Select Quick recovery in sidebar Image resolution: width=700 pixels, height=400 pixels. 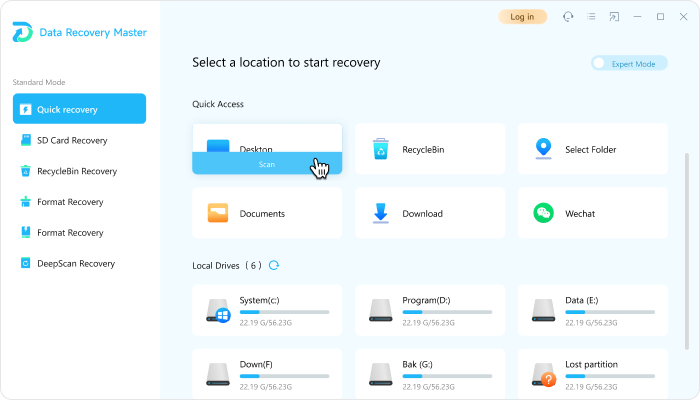click(79, 109)
